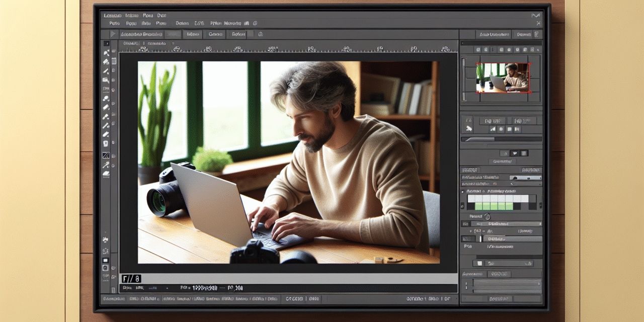The height and width of the screenshot is (322, 644).
Task: Toggle the small white checkbox near right panel bottom
Action: [x=479, y=263]
